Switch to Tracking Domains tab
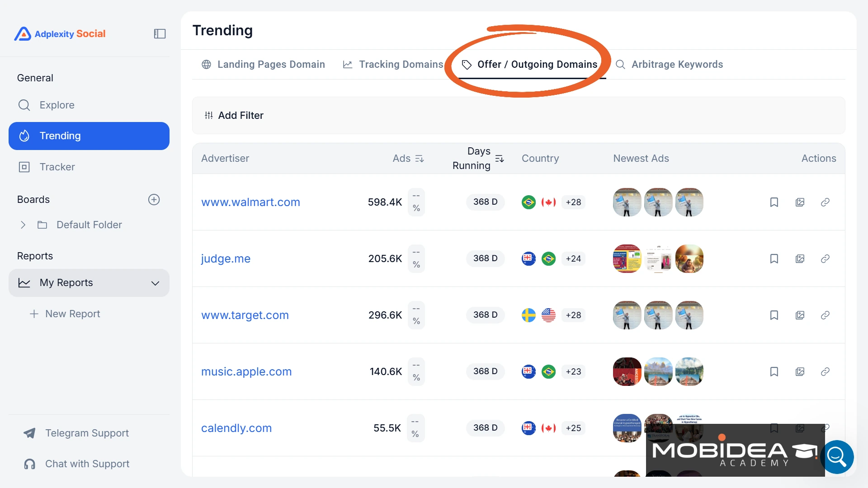The height and width of the screenshot is (488, 868). point(393,64)
